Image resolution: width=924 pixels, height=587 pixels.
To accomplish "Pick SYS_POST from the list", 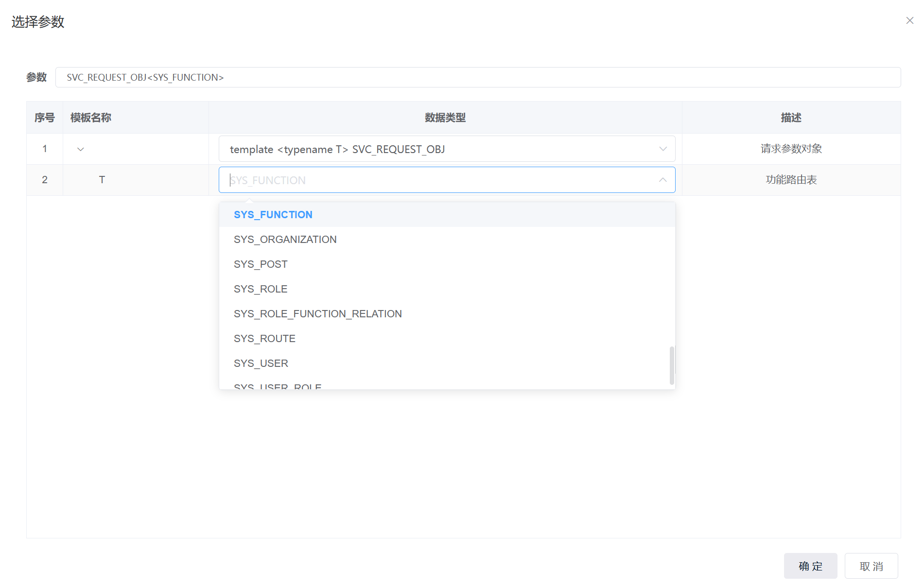I will pos(261,264).
